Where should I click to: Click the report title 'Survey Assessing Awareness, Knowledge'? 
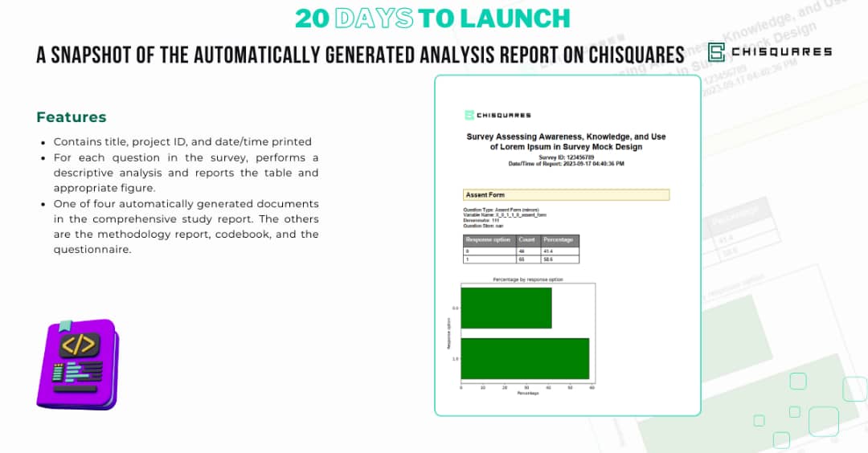point(566,141)
